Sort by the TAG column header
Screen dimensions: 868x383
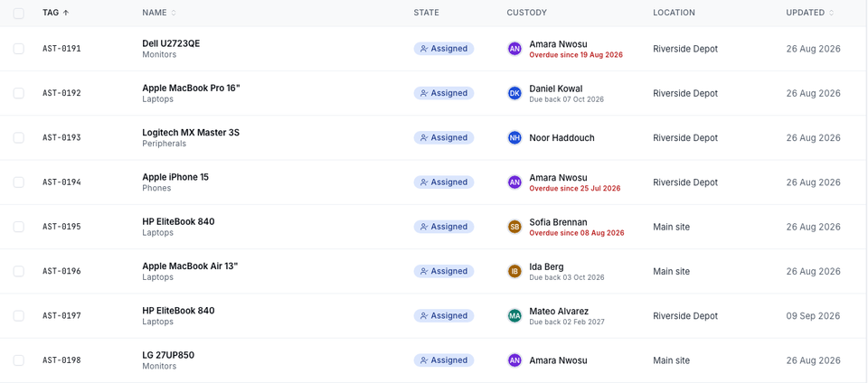(55, 13)
